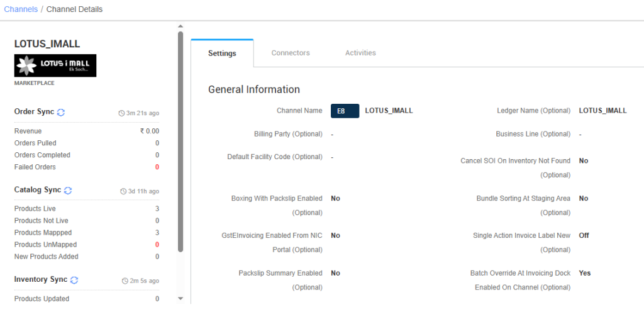Click the clock icon beside 3m 21s ago

coord(121,113)
